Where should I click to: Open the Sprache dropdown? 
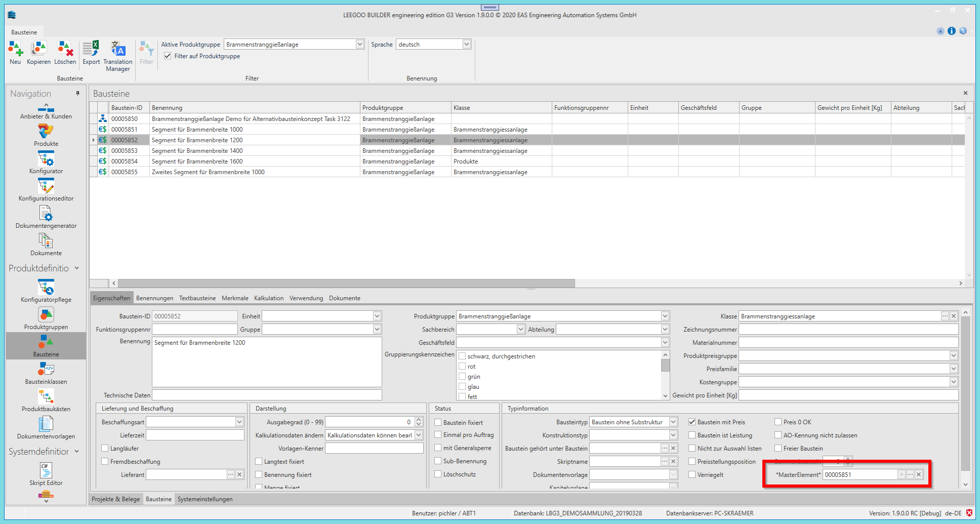[467, 44]
